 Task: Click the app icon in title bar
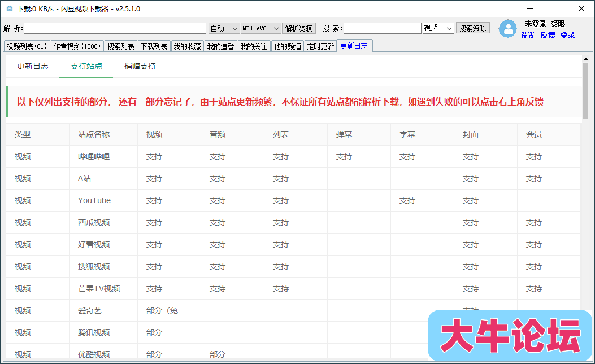[x=10, y=8]
